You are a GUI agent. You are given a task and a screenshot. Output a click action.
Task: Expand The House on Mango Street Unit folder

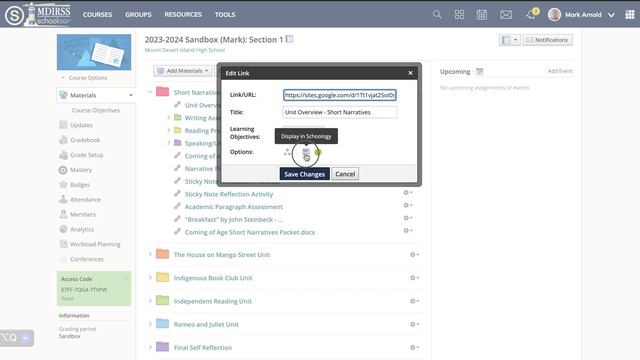pyautogui.click(x=150, y=254)
